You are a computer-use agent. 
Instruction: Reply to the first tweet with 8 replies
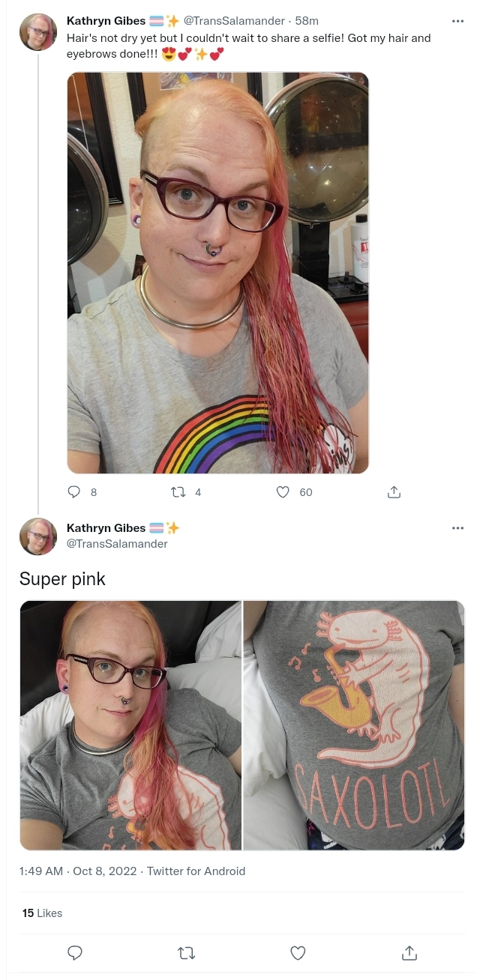74,492
